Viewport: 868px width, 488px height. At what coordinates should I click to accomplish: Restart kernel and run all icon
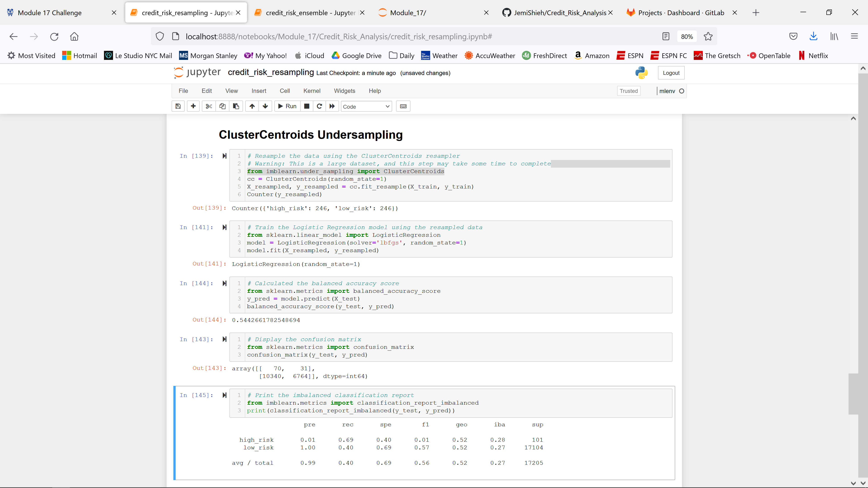coord(332,106)
